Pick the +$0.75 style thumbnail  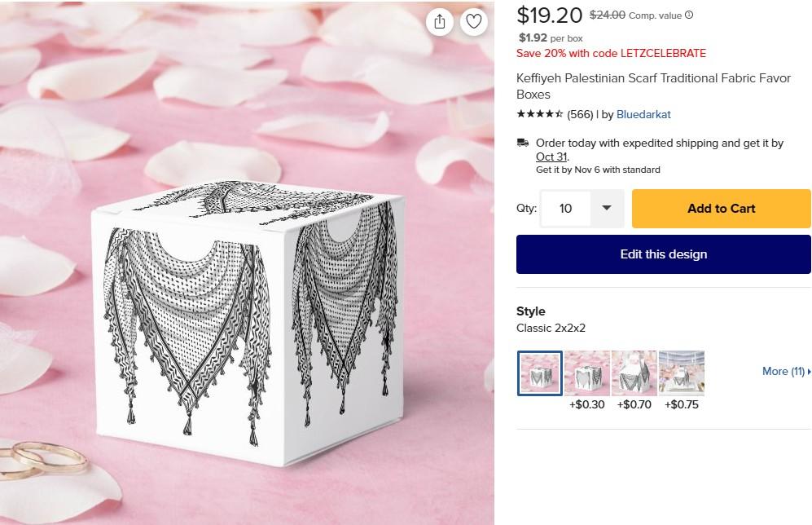[x=682, y=373]
